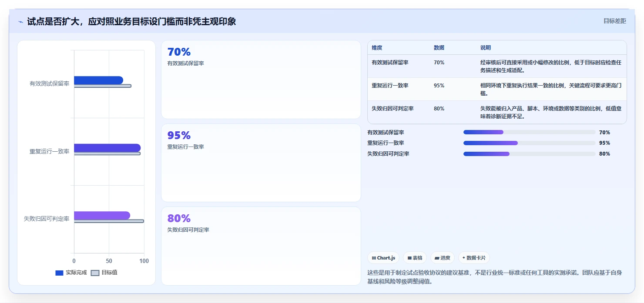Click the 70% value beside progress bar
644x303 pixels.
pos(604,133)
